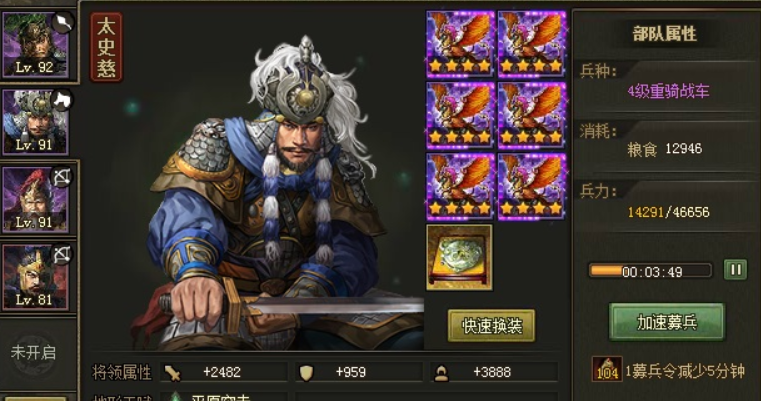Viewport: 761px width, 401px height.
Task: Click the middle-right phoenix equipment slot
Action: coord(532,116)
